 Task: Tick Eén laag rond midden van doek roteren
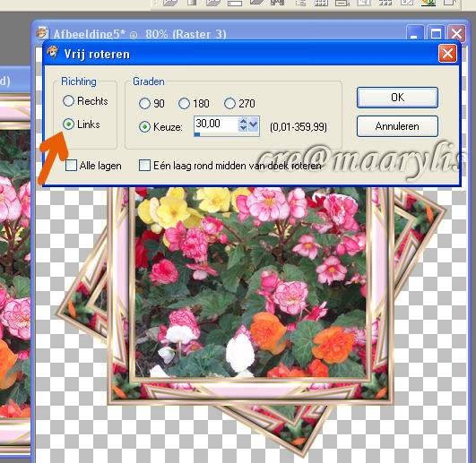pyautogui.click(x=230, y=166)
